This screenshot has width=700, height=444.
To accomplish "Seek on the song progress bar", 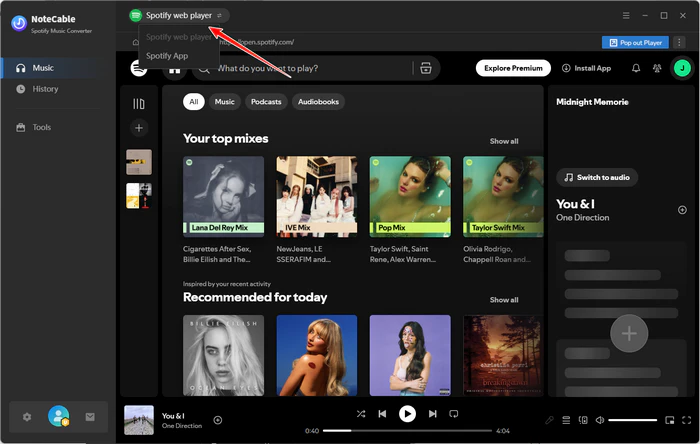I will tap(407, 431).
